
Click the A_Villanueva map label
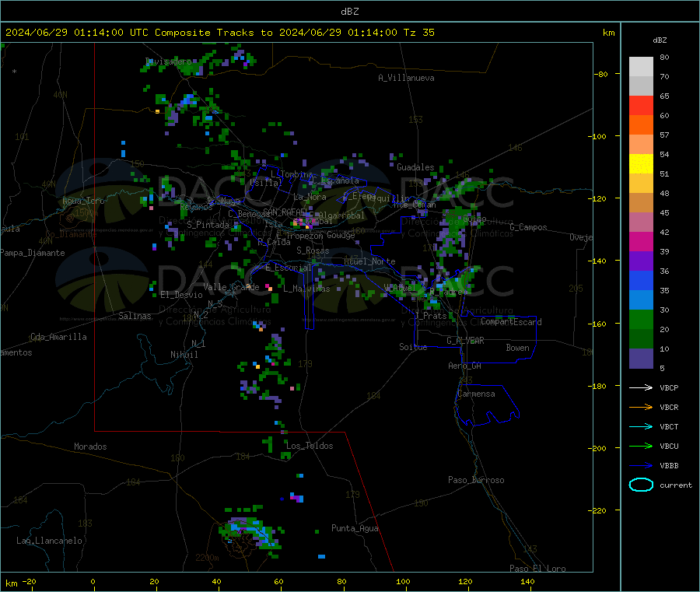tap(406, 78)
